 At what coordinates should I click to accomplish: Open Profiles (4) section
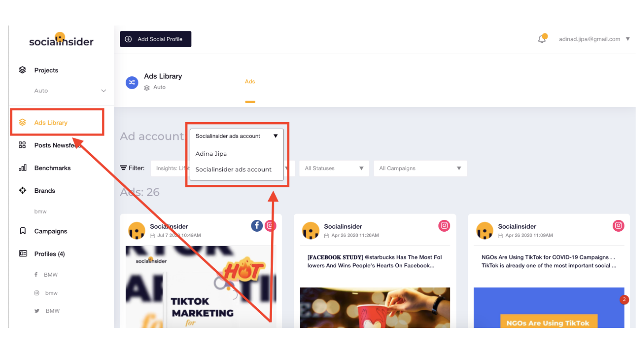(x=49, y=254)
